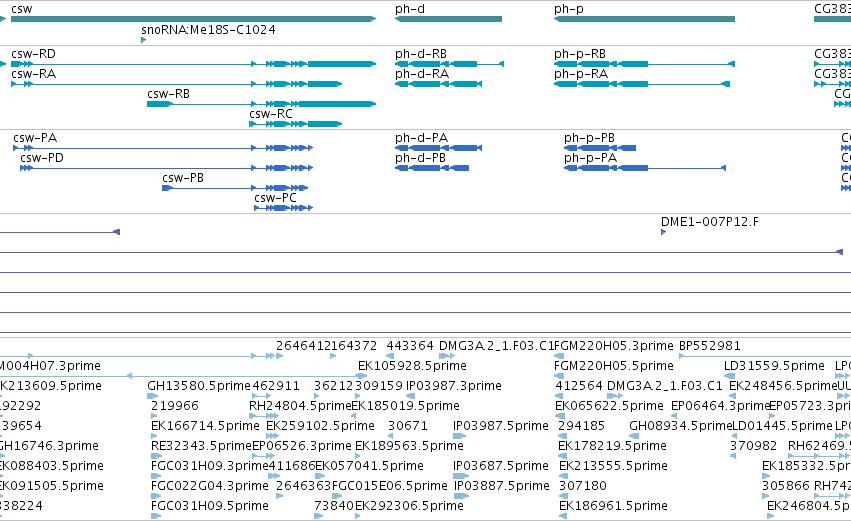Click the LD31559.5prime EST
Image resolution: width=851 pixels, height=521 pixels.
click(x=774, y=366)
